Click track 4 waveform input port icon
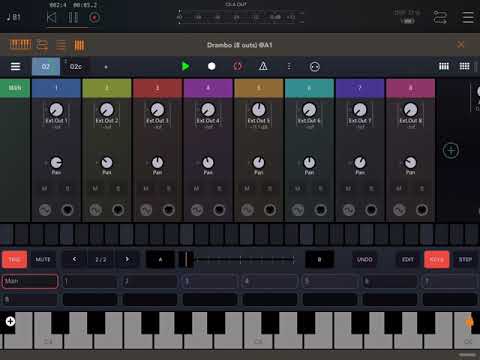Viewport: 480px width, 360px height. tap(197, 210)
